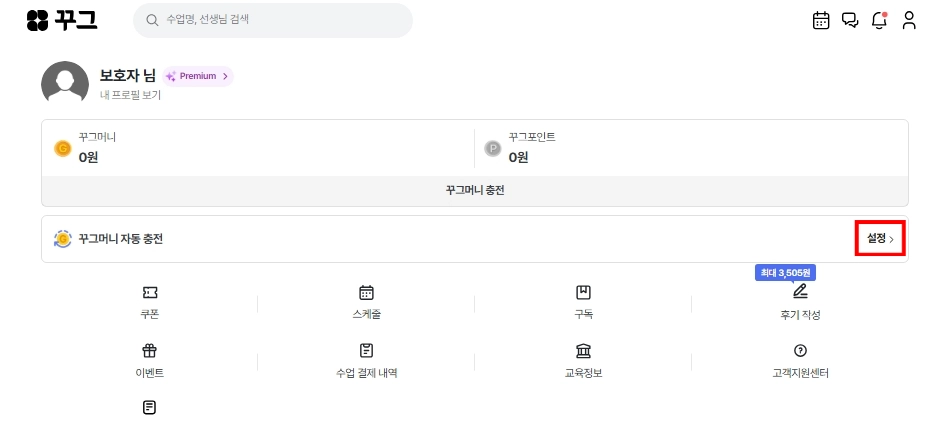Open the 스케줄 schedule icon
The image size is (936, 425).
[x=366, y=293]
